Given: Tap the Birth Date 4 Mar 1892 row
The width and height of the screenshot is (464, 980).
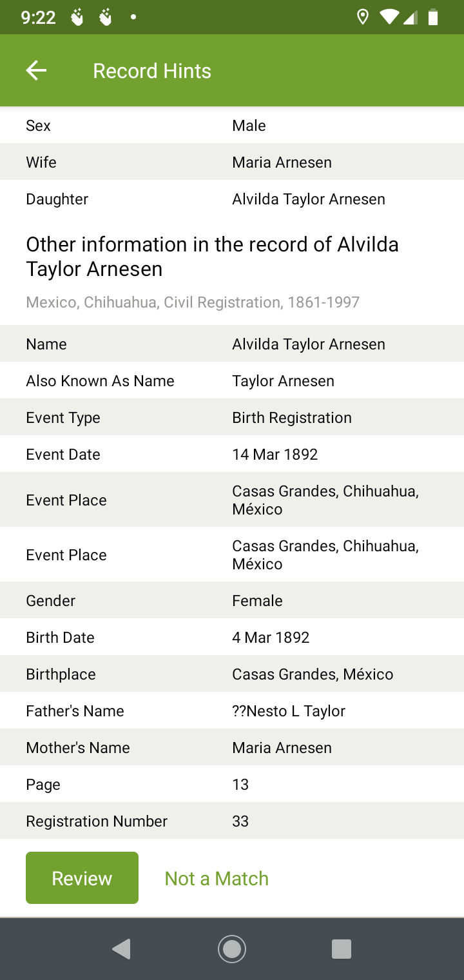Looking at the screenshot, I should [x=232, y=637].
